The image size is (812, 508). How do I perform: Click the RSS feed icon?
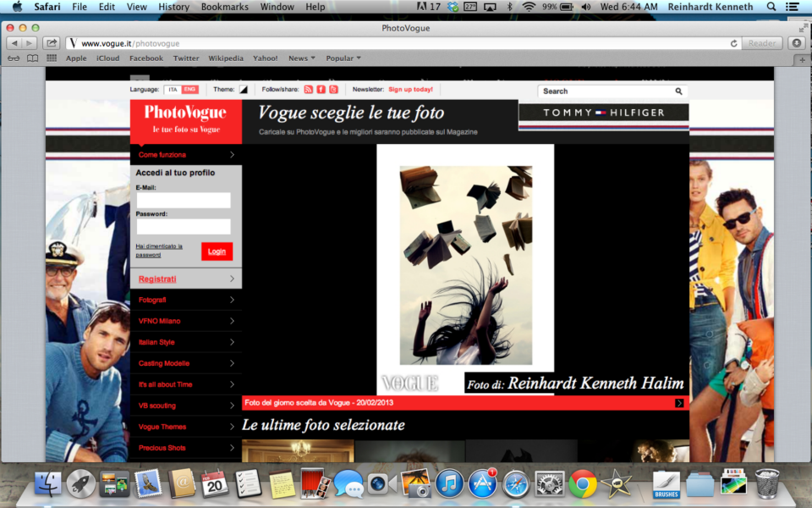pyautogui.click(x=308, y=89)
